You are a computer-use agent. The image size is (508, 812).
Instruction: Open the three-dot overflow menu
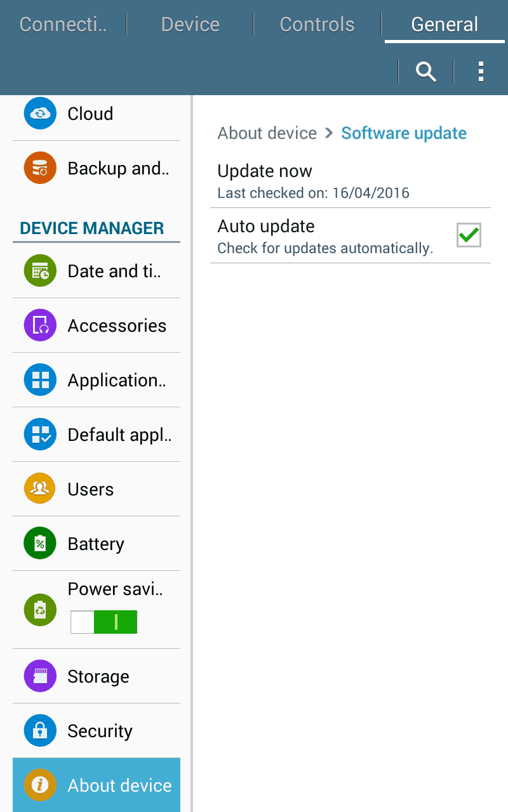[481, 72]
